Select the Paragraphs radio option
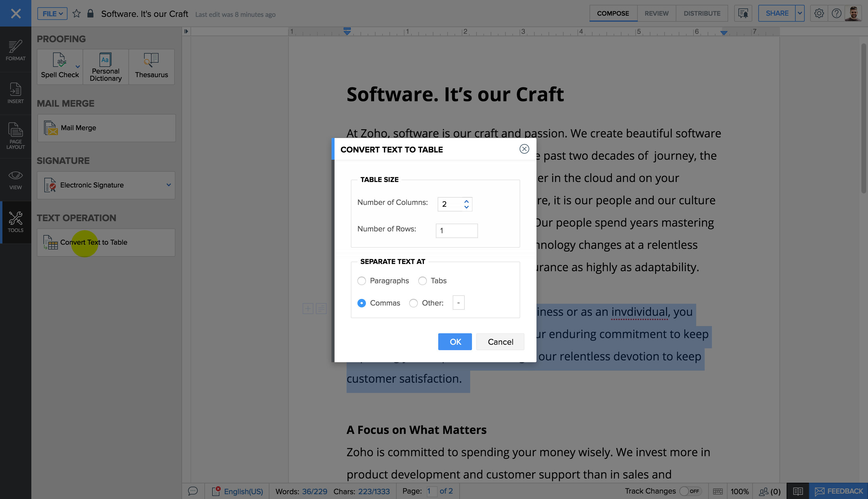Screen dimensions: 868x499 pyautogui.click(x=362, y=281)
